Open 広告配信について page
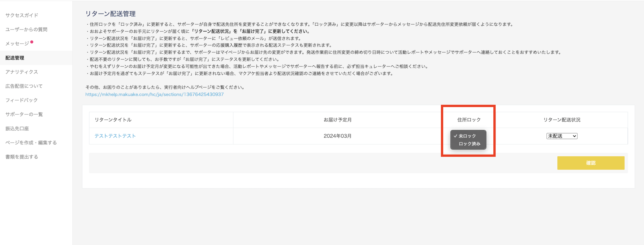Screen dimensions: 644x245 [x=24, y=86]
